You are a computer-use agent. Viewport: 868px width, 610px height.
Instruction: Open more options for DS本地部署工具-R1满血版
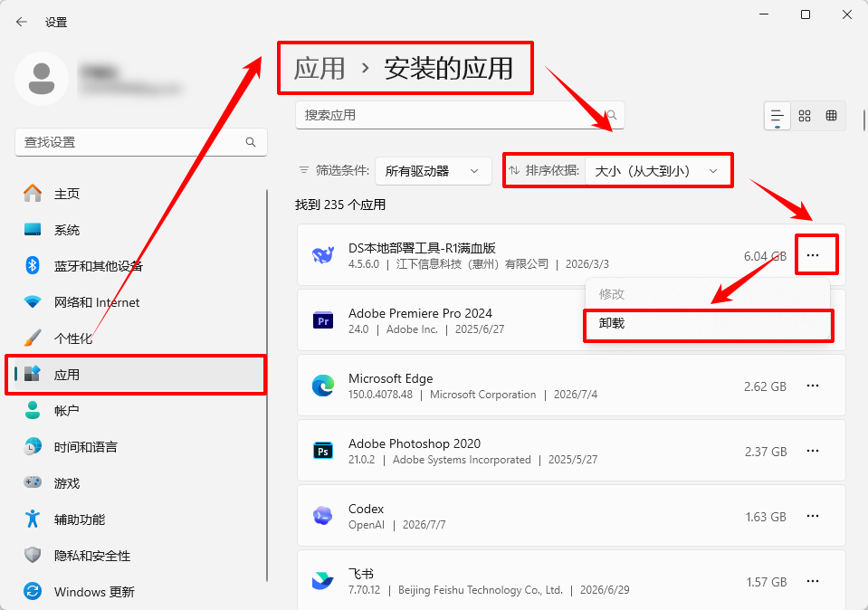[813, 255]
